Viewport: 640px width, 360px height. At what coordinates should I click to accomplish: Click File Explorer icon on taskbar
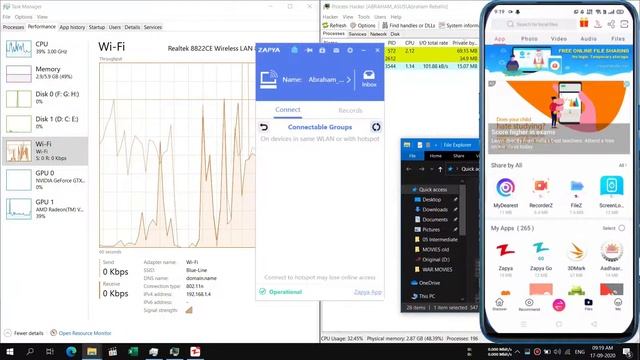92,351
